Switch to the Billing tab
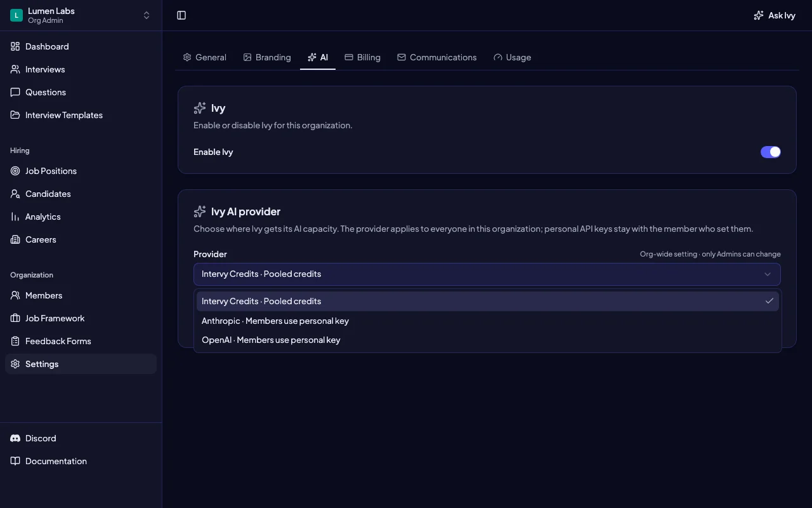 [x=362, y=57]
